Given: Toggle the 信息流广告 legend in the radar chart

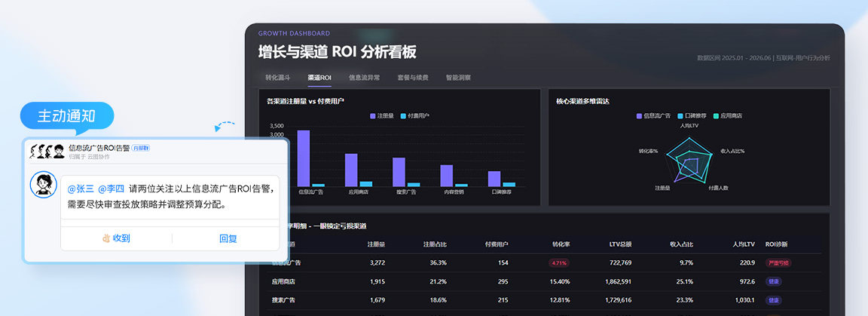Looking at the screenshot, I should (653, 116).
